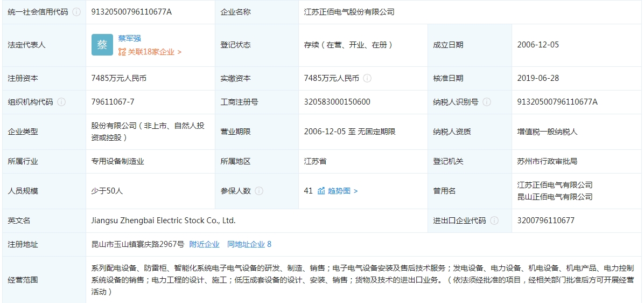Click info icon beside 统一社会信用代码
The height and width of the screenshot is (303, 644).
tap(76, 12)
